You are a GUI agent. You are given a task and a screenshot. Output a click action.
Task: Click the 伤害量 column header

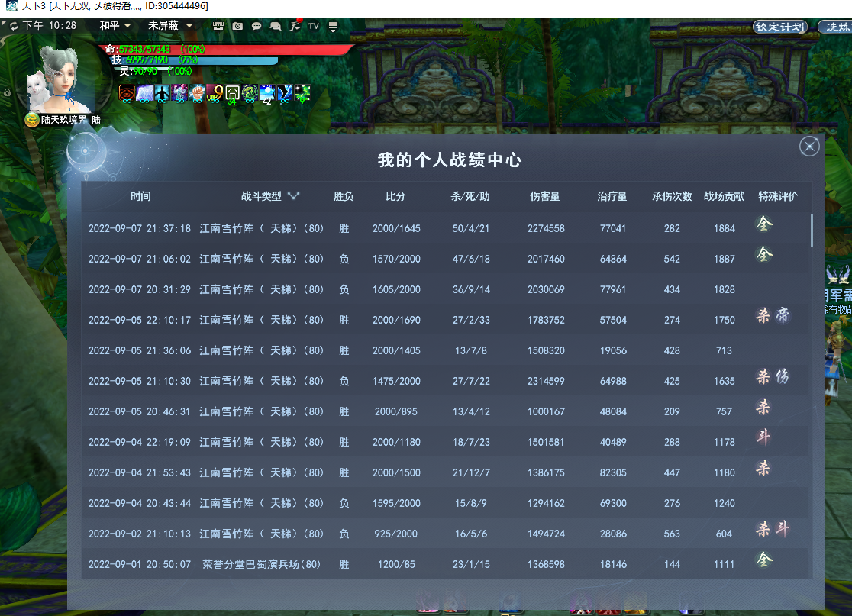pyautogui.click(x=545, y=196)
